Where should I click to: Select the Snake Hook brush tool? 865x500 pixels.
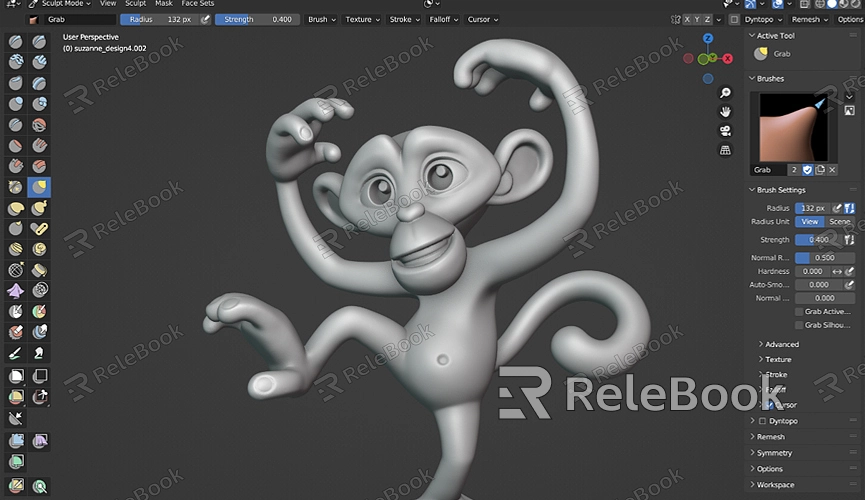tap(39, 208)
